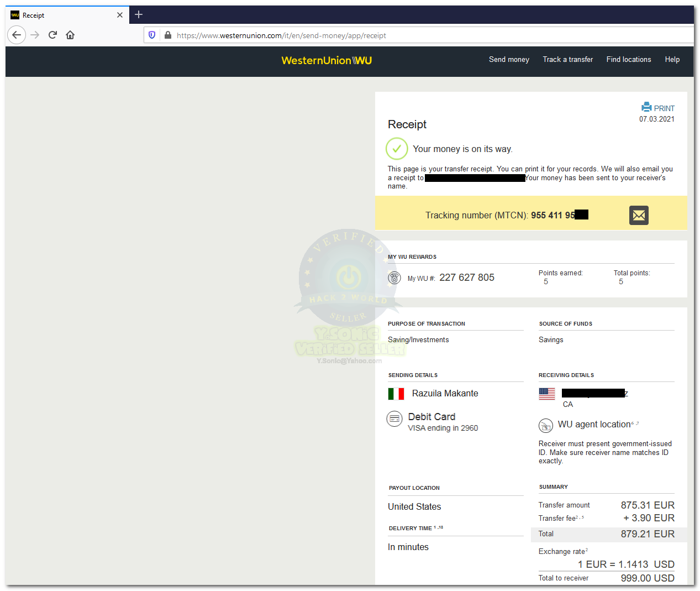The height and width of the screenshot is (591, 700).
Task: Email the tracking number via envelope icon
Action: click(639, 215)
